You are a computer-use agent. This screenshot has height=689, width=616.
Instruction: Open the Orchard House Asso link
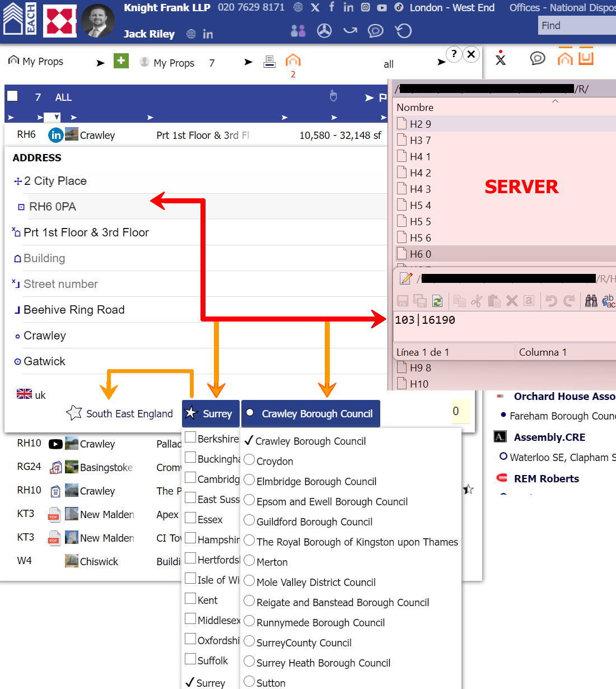point(564,396)
